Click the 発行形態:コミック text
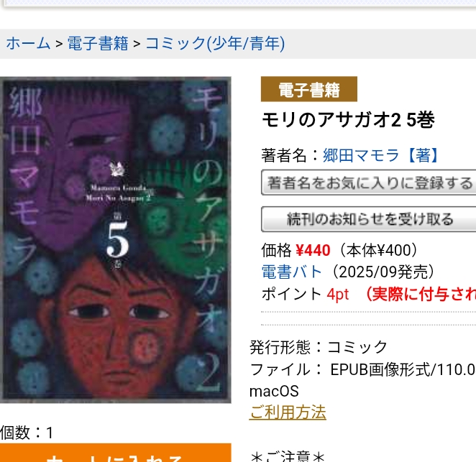The image size is (476, 462). [319, 347]
